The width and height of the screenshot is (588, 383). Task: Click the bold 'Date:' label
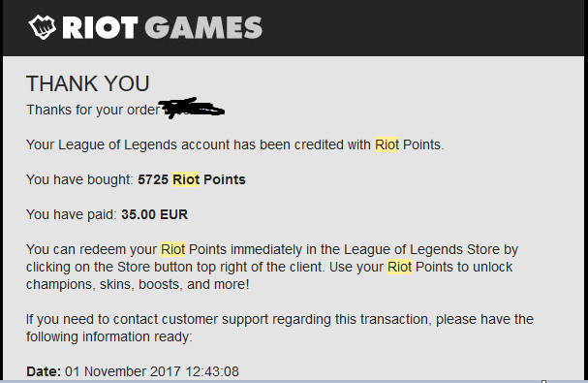pos(44,371)
